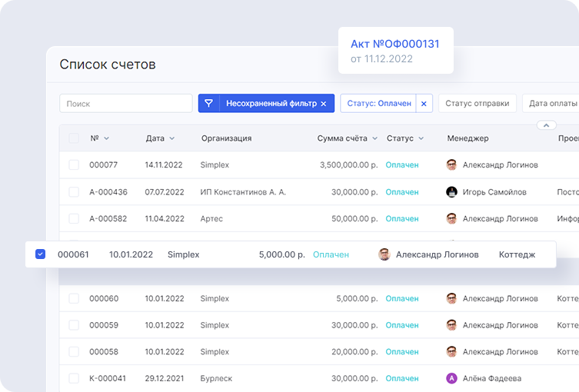Toggle the select-all checkbox in table header
579x392 pixels.
pyautogui.click(x=74, y=138)
